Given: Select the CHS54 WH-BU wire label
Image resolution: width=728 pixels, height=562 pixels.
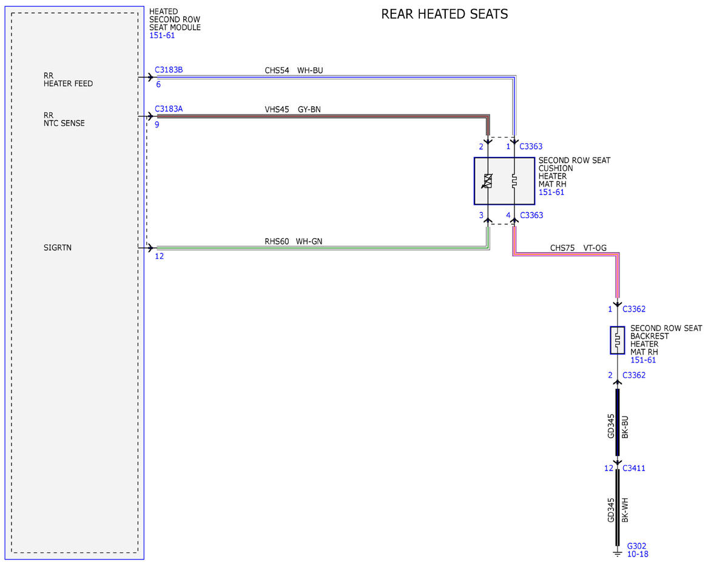Looking at the screenshot, I should click(x=294, y=70).
